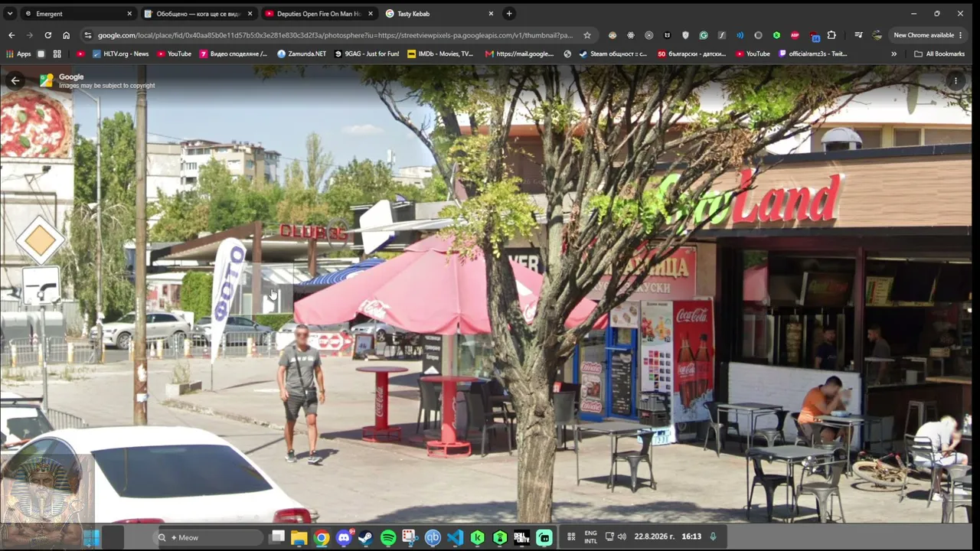The image size is (980, 551).
Task: Open Task View on the taskbar
Action: click(x=278, y=537)
